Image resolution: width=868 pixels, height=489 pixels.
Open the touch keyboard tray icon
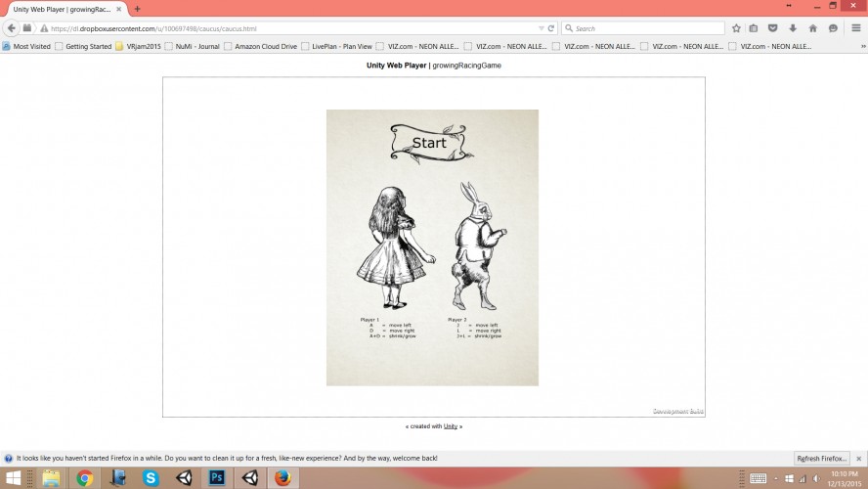click(758, 478)
